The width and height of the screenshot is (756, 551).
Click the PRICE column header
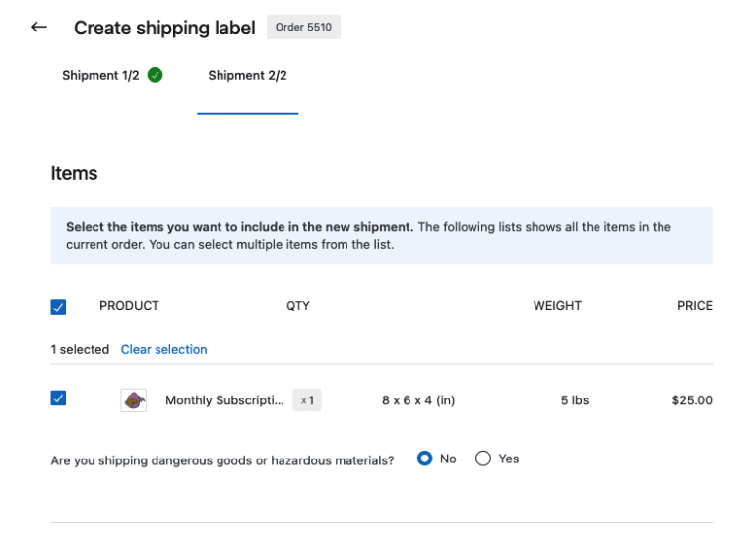coord(694,306)
